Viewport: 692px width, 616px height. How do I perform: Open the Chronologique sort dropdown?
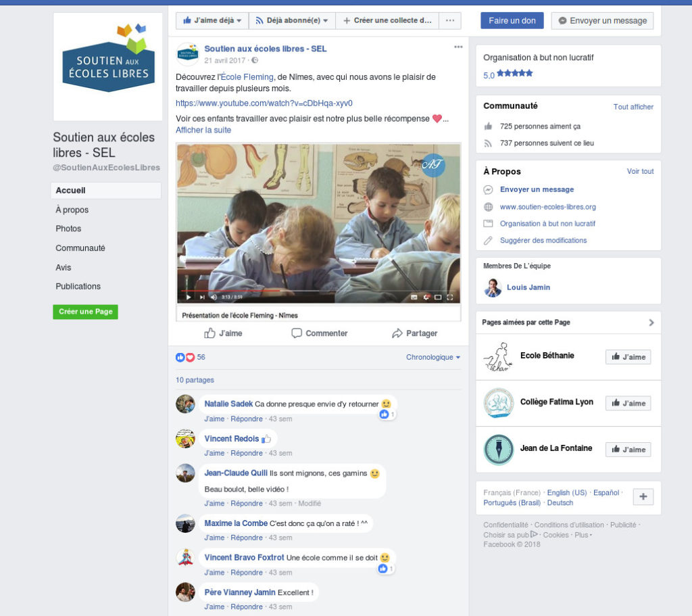(x=433, y=357)
